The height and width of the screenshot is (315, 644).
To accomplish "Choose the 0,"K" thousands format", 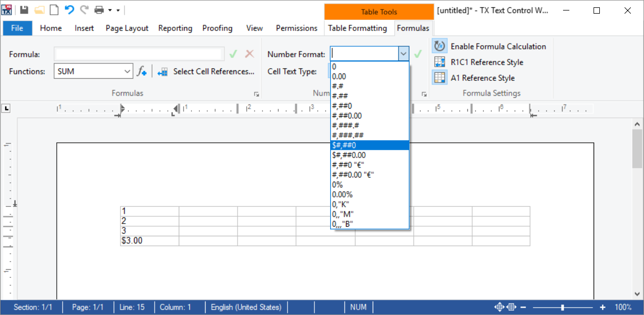I will coord(370,204).
